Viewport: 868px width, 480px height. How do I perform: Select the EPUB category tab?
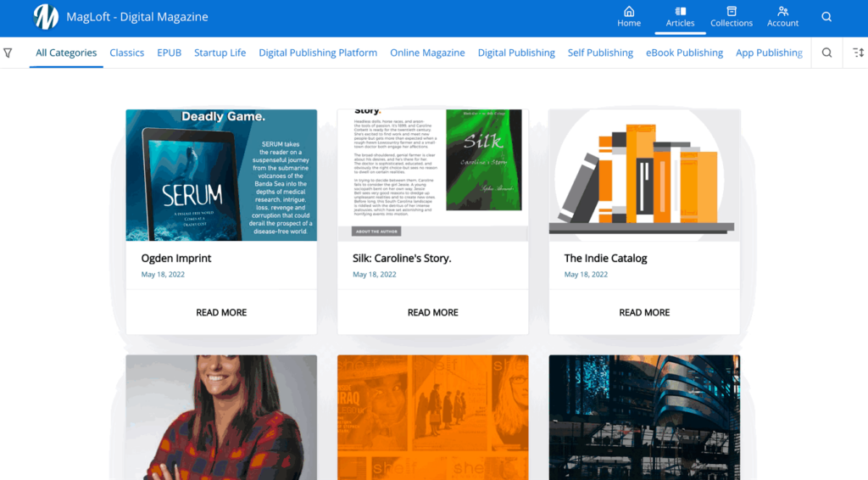coord(169,53)
